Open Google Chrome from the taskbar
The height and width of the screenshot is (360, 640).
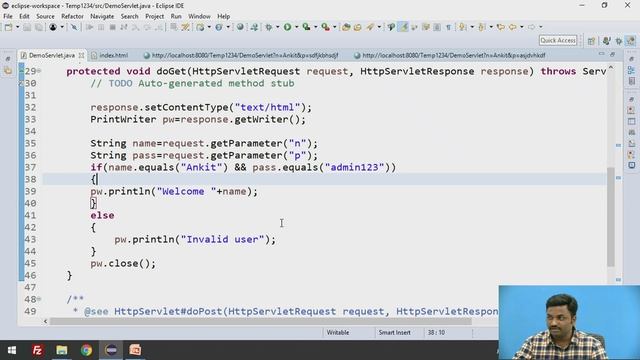pos(86,350)
